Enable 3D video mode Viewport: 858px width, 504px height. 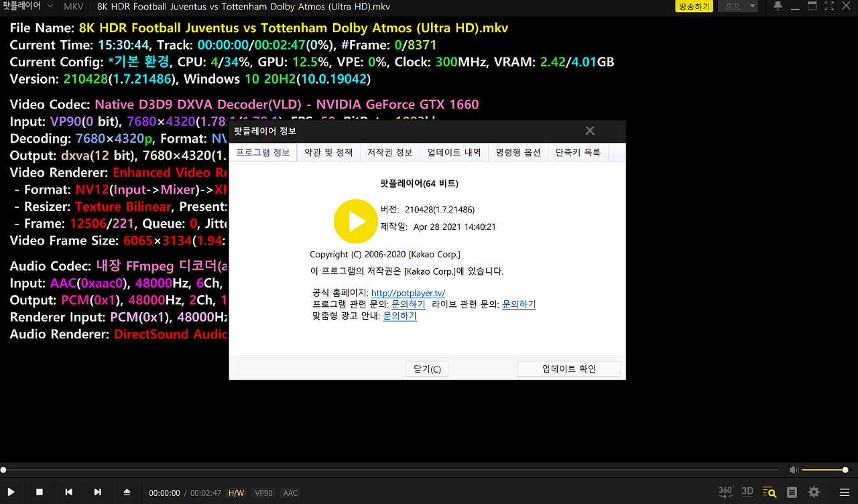click(747, 492)
